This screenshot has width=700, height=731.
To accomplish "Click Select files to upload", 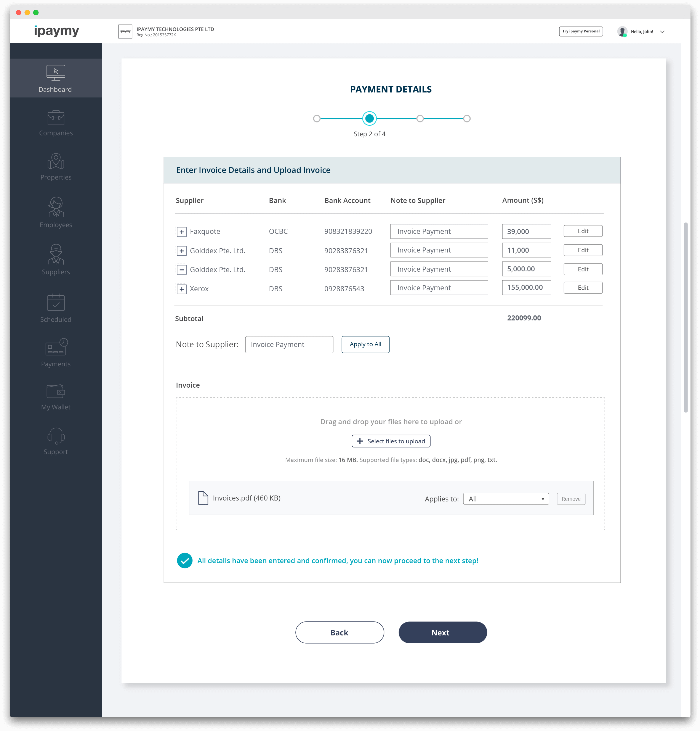I will [x=391, y=441].
